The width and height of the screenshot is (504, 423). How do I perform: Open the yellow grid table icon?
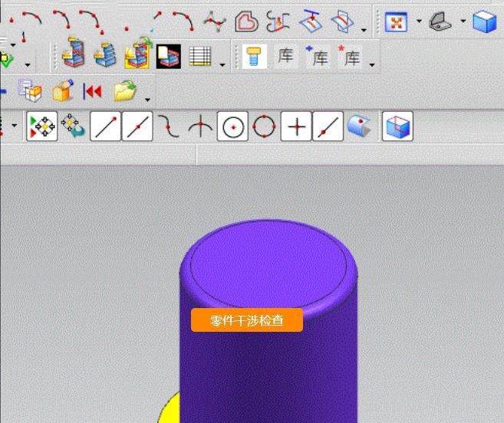pos(200,56)
